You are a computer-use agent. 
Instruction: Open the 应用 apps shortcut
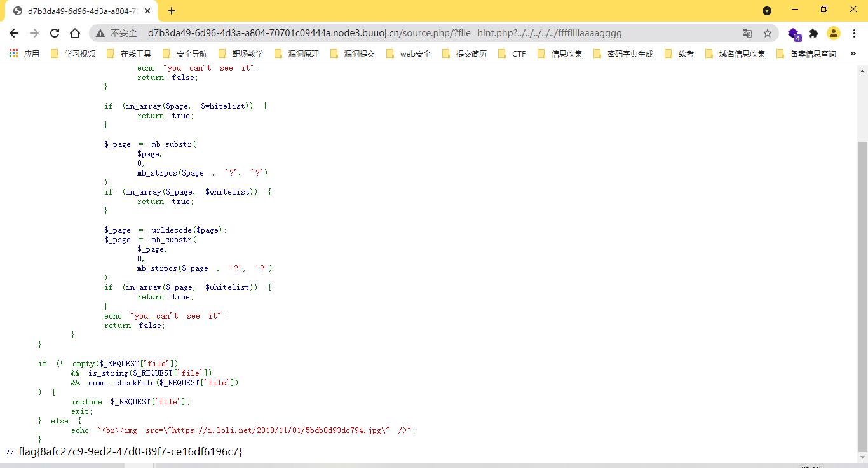pyautogui.click(x=24, y=54)
